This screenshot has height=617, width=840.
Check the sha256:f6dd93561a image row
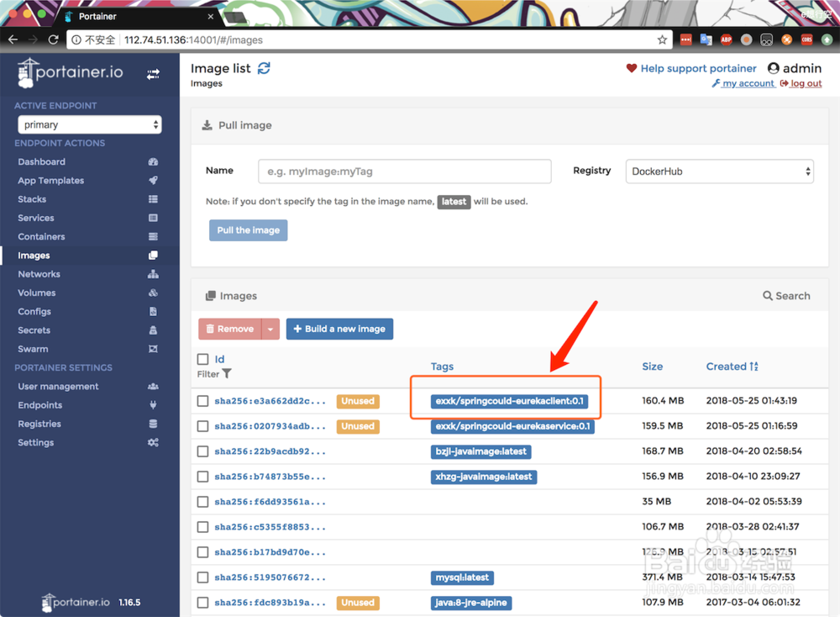coord(203,502)
